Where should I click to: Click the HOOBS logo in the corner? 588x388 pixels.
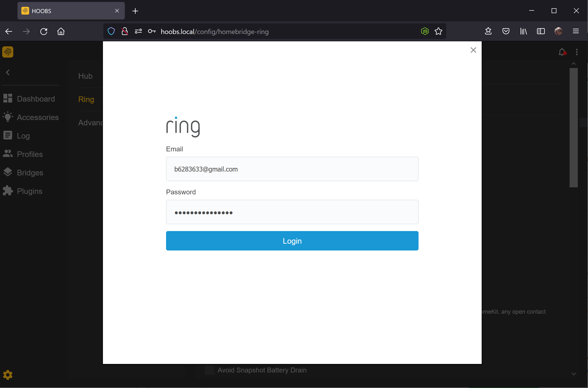[8, 52]
